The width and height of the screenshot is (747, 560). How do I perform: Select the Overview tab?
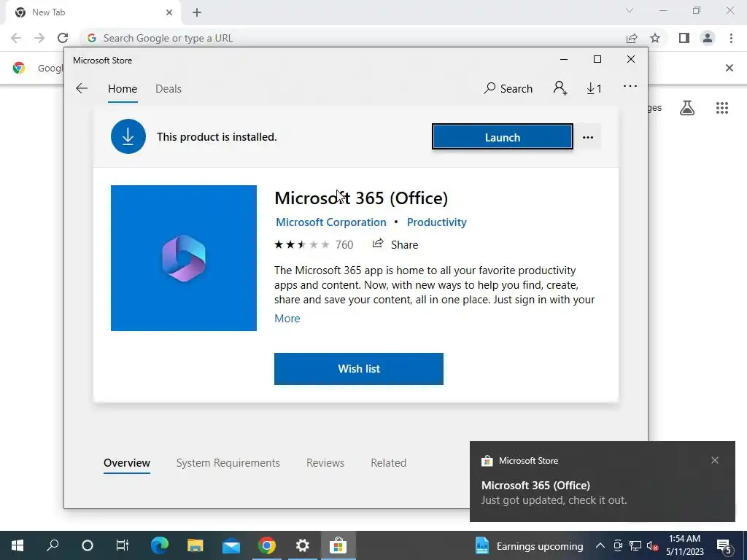tap(127, 463)
